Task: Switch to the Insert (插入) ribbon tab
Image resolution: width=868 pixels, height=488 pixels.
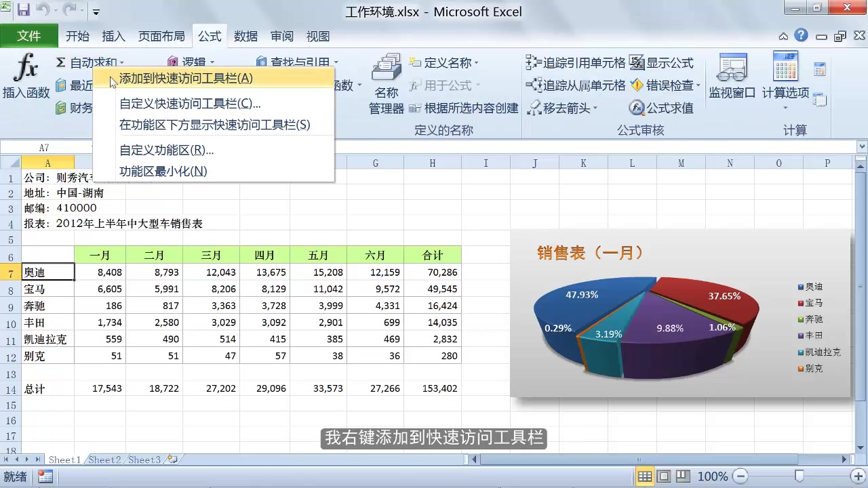Action: (x=113, y=37)
